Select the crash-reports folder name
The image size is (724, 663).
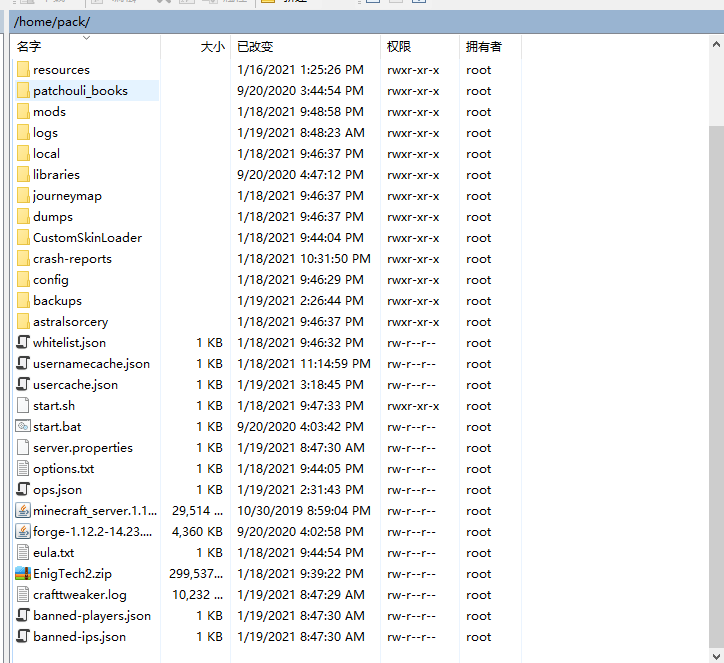72,259
